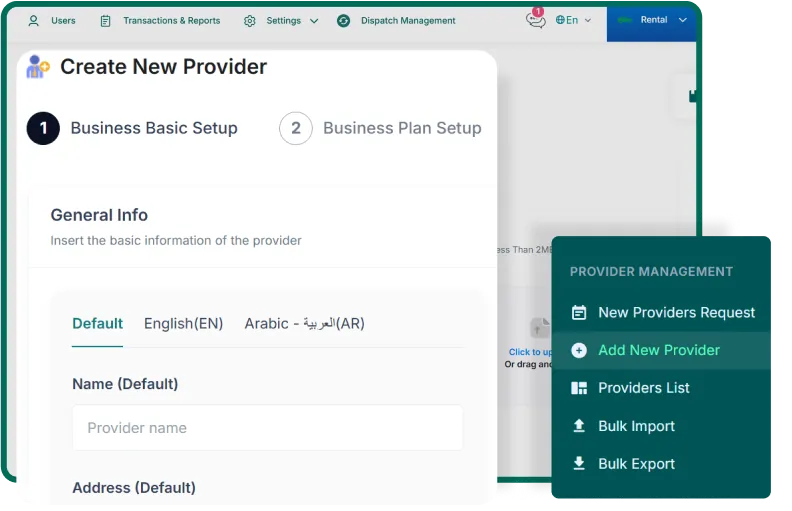Viewport: 792px width, 511px height.
Task: Switch to the Arabic (AR) tab
Action: [x=305, y=324]
